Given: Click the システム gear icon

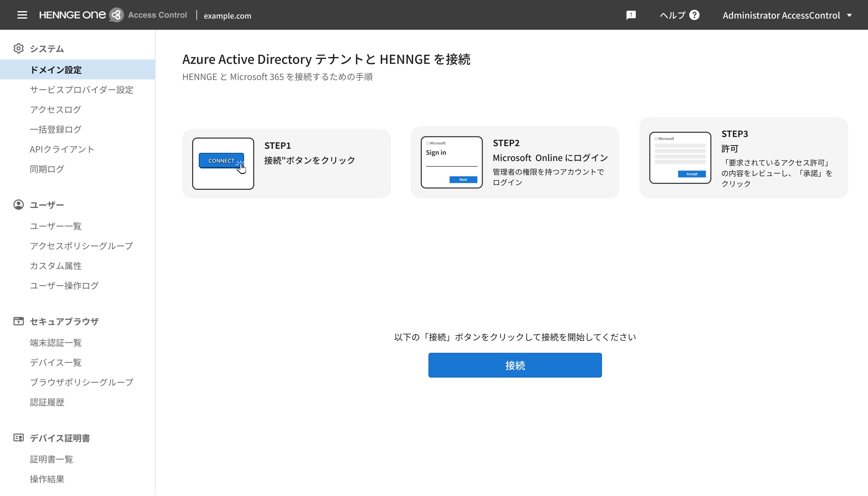Looking at the screenshot, I should [18, 49].
